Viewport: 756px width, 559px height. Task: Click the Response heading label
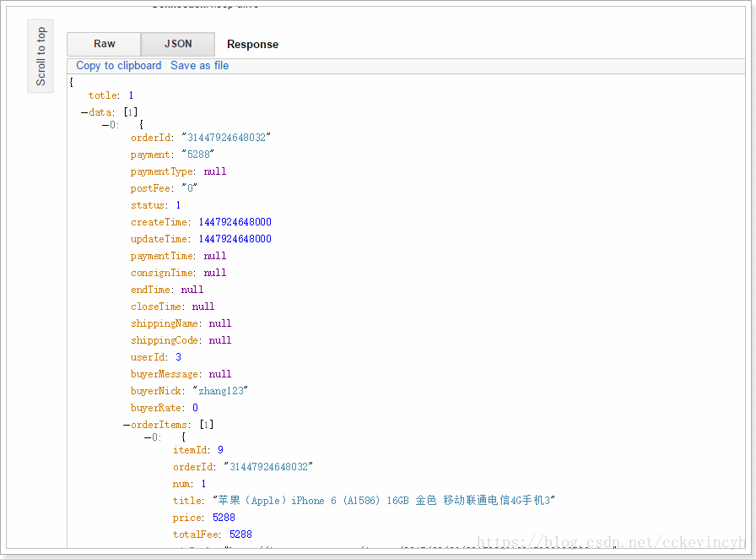tap(252, 45)
